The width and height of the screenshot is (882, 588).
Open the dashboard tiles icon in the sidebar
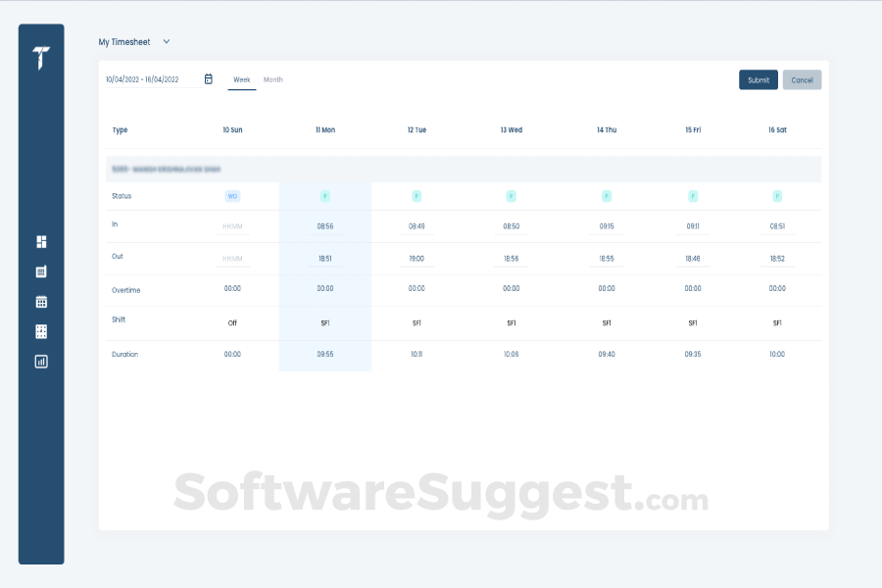pos(41,242)
